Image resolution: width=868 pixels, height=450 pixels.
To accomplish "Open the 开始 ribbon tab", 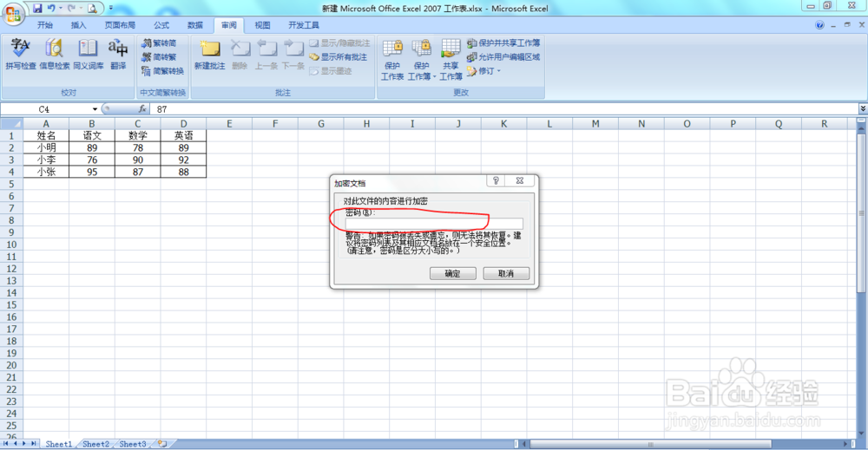I will pos(45,25).
